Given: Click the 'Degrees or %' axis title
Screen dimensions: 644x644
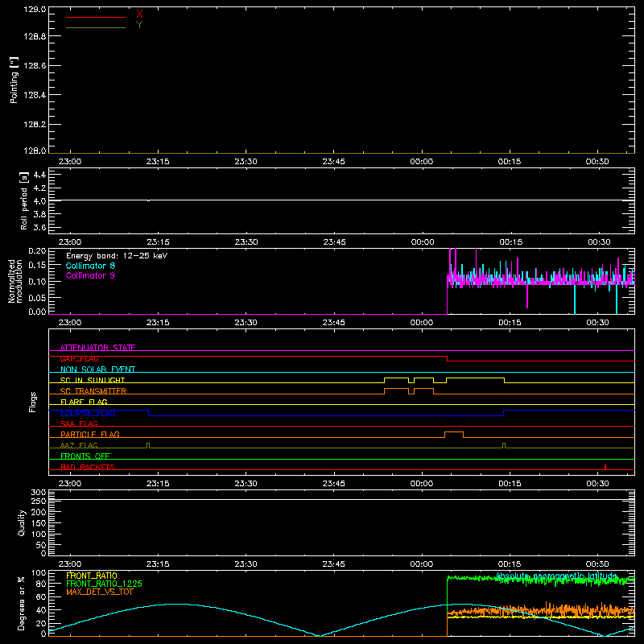Looking at the screenshot, I should point(21,603).
